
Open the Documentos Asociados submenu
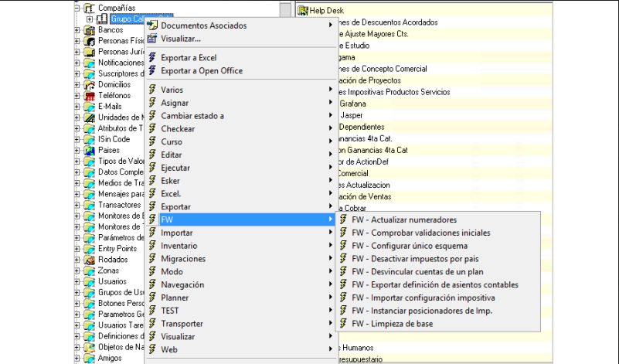click(240, 26)
